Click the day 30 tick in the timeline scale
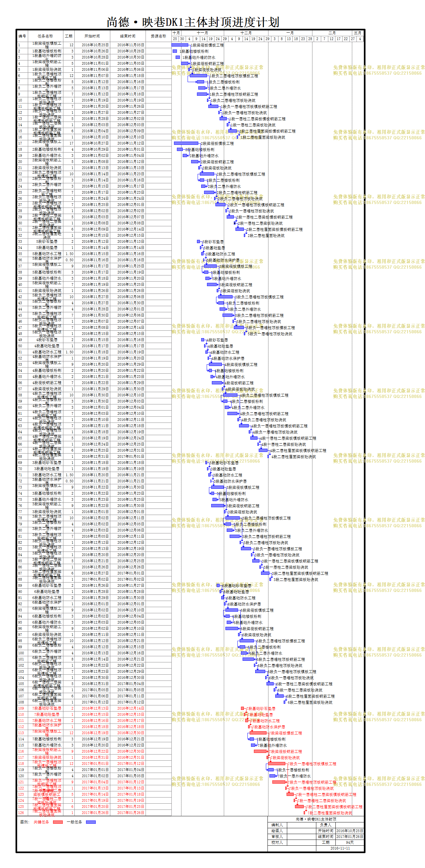The width and height of the screenshot is (425, 868). point(182,39)
